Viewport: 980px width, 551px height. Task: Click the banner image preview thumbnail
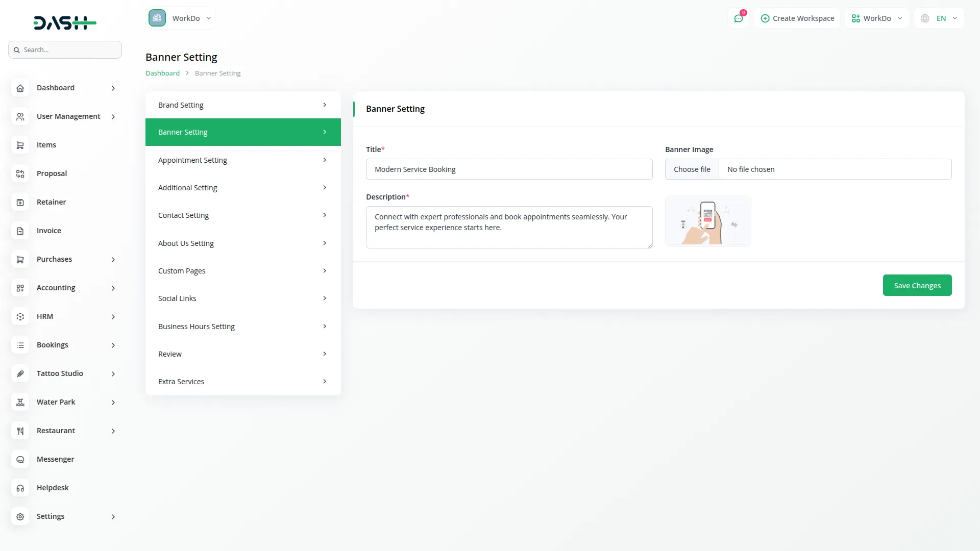pyautogui.click(x=707, y=221)
